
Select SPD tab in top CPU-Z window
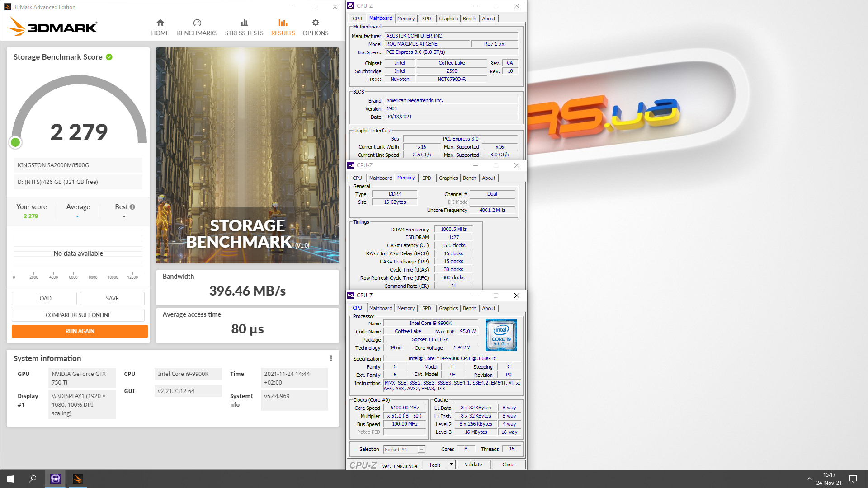(427, 19)
